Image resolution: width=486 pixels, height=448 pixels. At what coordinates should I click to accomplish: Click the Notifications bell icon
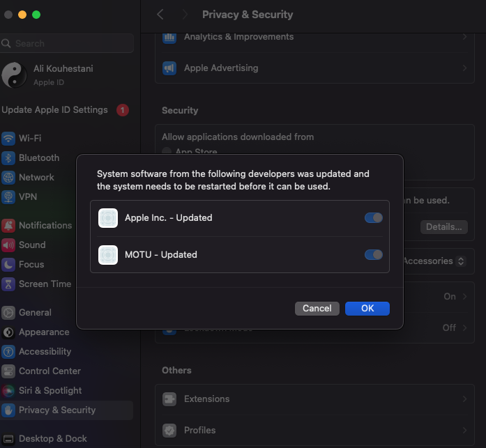pyautogui.click(x=8, y=225)
